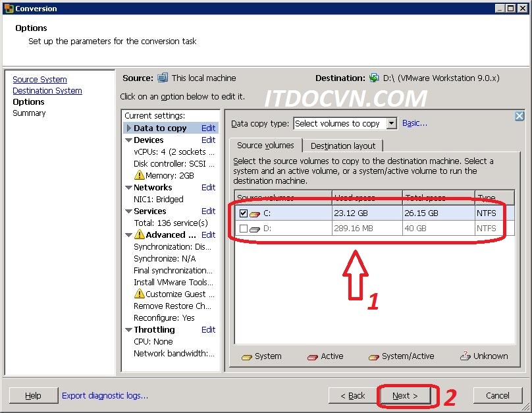The image size is (532, 413).
Task: Close the data copy panel with X icon
Action: coord(519,116)
